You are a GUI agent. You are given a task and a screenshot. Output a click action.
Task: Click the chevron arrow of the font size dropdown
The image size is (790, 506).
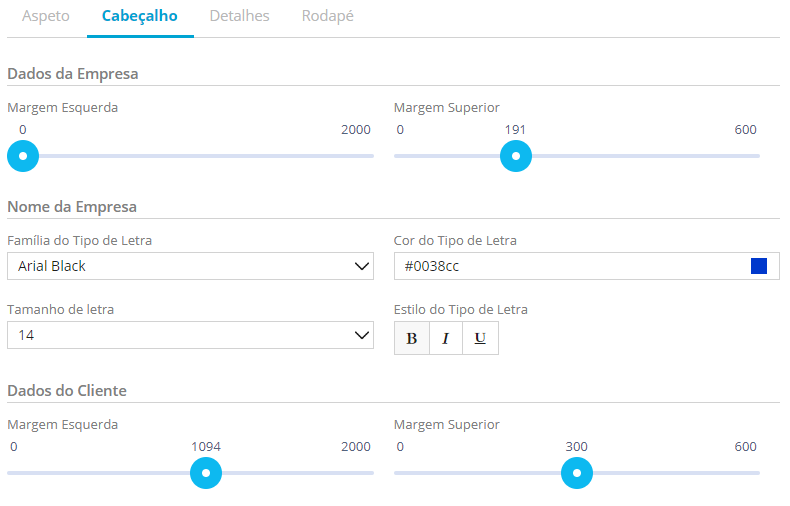[x=363, y=336]
